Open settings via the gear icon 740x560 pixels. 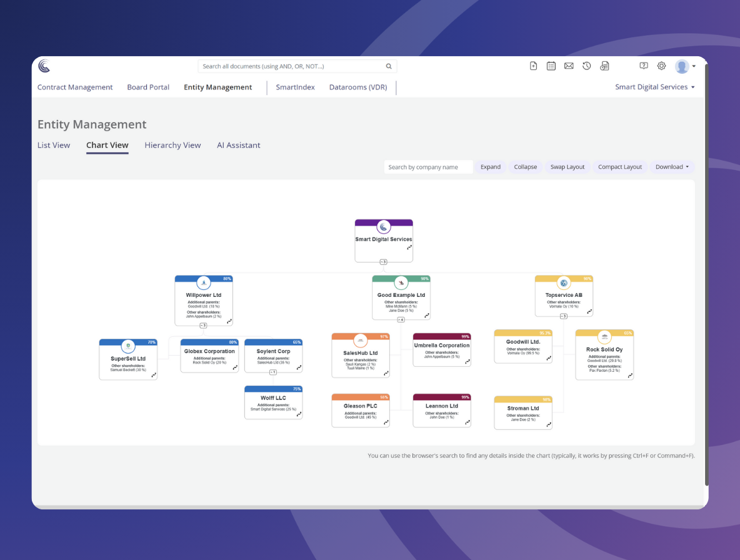point(661,66)
